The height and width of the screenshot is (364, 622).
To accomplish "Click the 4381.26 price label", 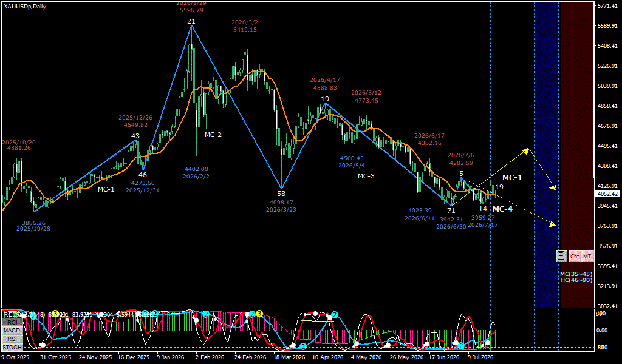I will point(19,148).
